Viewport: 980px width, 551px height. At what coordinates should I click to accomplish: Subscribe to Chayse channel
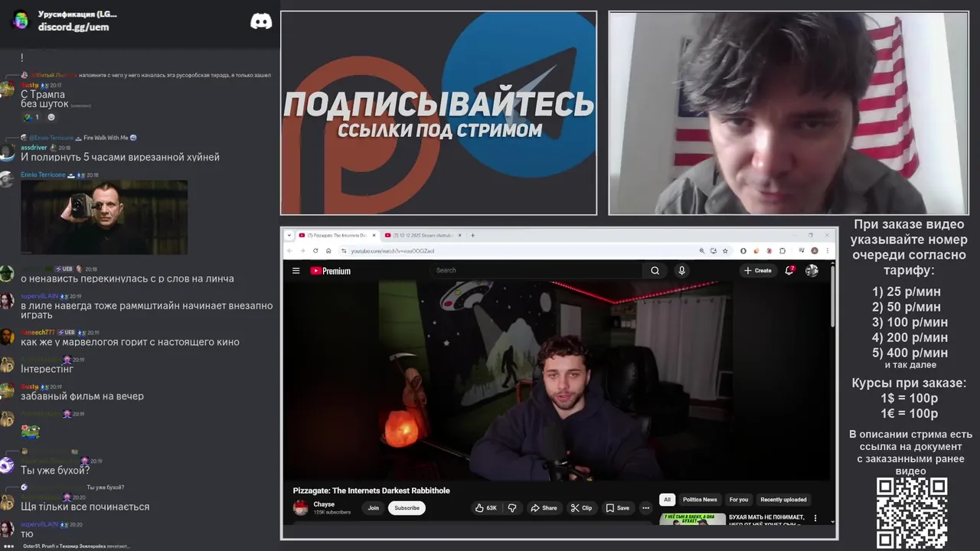[x=407, y=507]
